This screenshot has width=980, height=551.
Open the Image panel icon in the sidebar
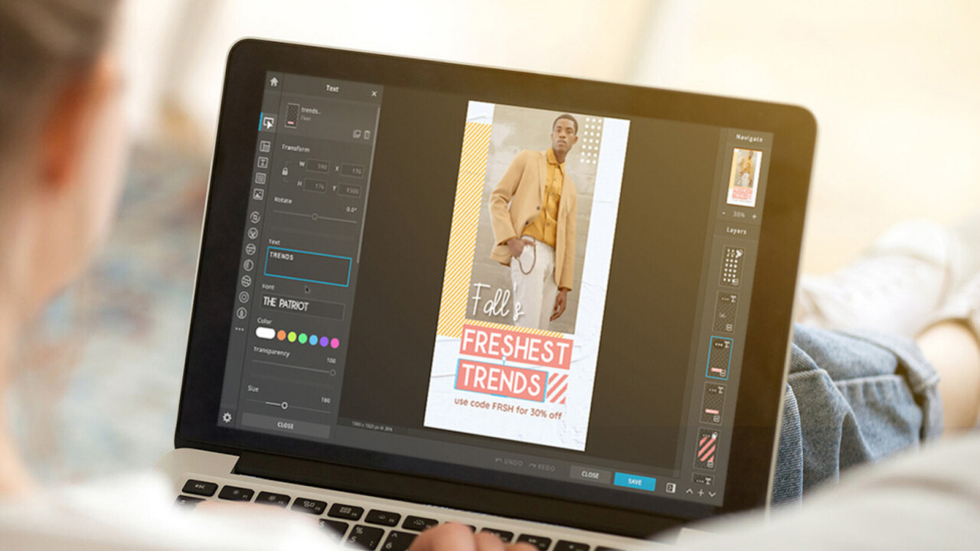click(x=266, y=193)
